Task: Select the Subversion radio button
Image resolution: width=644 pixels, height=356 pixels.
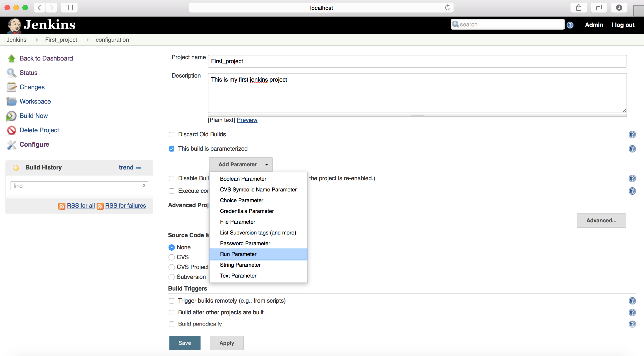Action: click(171, 277)
